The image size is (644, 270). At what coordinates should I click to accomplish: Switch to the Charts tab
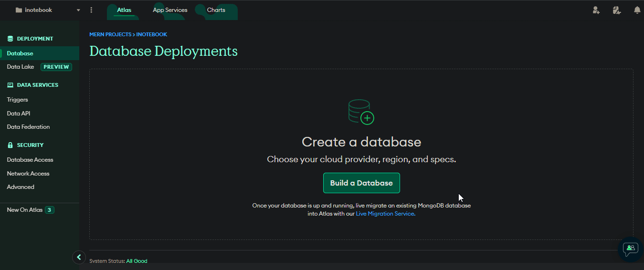point(216,10)
